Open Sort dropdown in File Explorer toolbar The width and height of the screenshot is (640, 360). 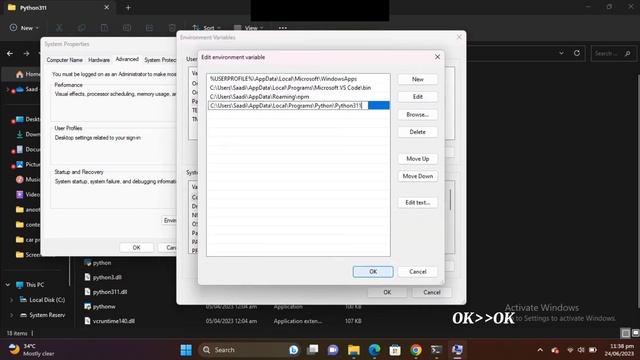(x=206, y=28)
